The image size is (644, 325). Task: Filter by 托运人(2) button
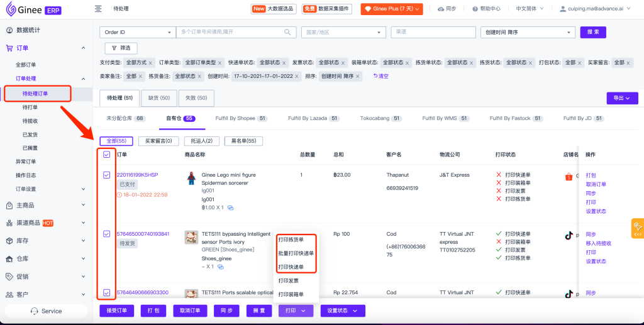202,141
